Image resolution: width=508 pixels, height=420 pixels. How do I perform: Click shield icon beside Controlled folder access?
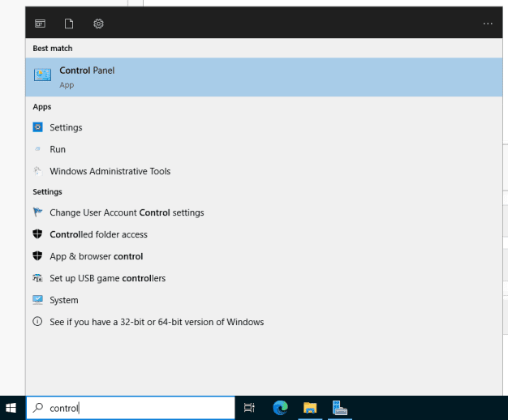[37, 234]
